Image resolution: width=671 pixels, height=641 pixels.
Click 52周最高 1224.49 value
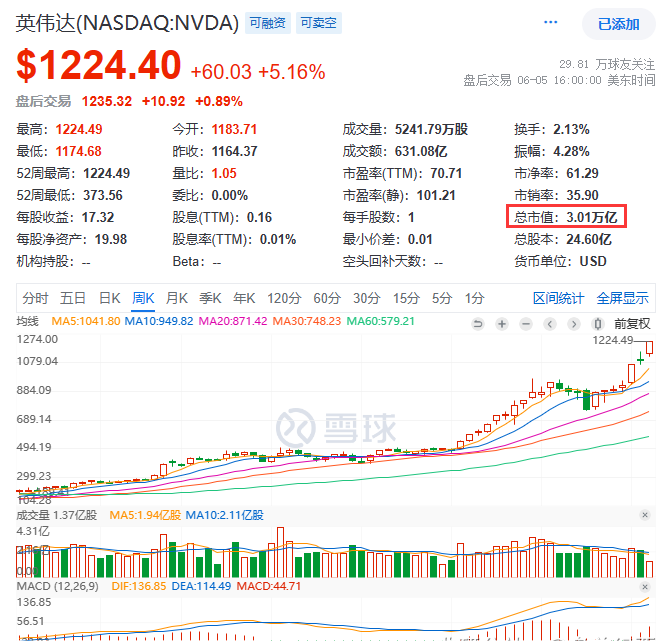pos(106,173)
